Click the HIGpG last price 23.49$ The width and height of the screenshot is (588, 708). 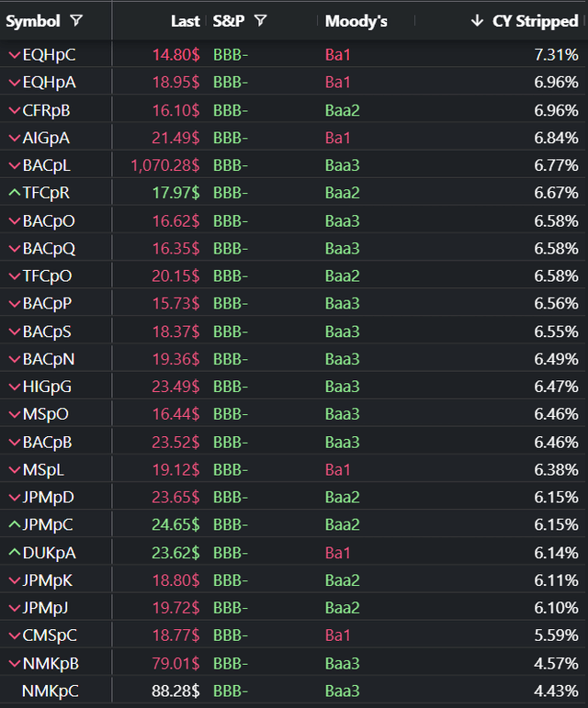pyautogui.click(x=175, y=387)
